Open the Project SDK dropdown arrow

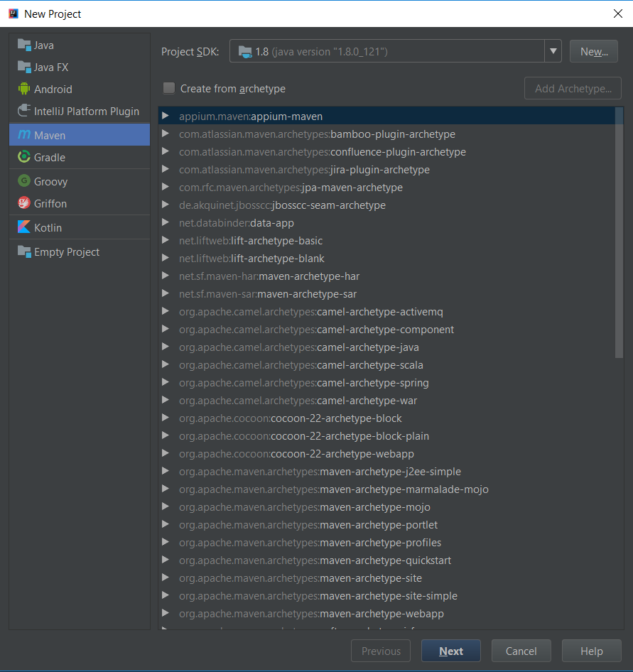click(x=553, y=51)
